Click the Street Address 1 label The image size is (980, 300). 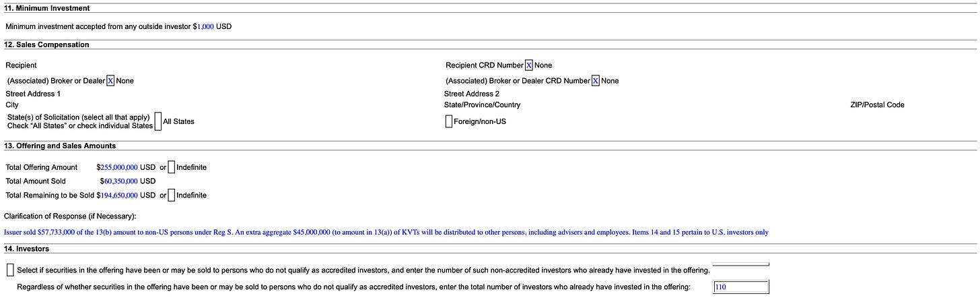click(x=33, y=94)
